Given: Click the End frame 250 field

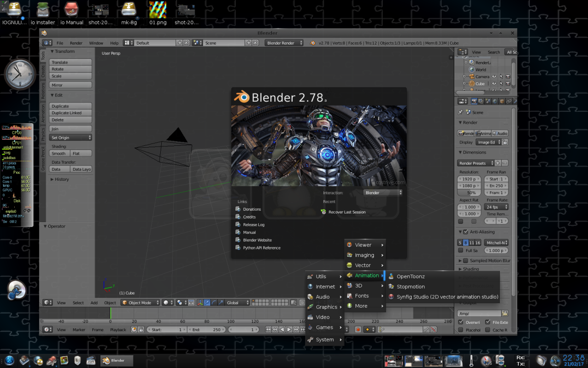Looking at the screenshot, I should pyautogui.click(x=208, y=329).
